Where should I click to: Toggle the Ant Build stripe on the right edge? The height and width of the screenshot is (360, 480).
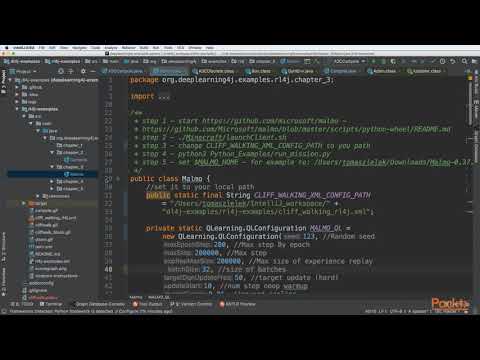(476, 82)
